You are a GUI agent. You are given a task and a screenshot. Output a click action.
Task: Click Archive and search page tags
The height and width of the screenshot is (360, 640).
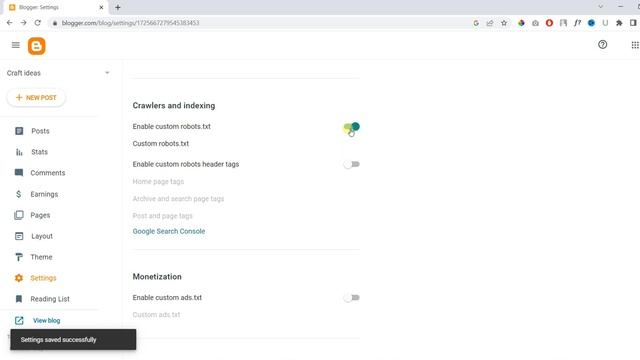[178, 198]
